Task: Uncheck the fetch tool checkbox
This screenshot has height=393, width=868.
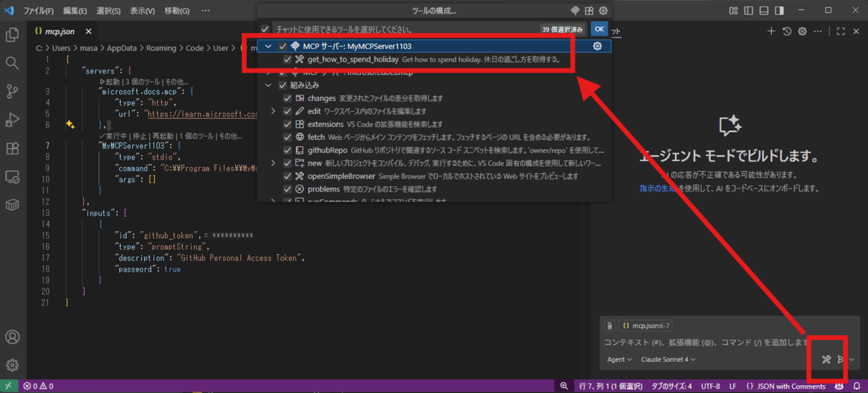Action: (288, 137)
